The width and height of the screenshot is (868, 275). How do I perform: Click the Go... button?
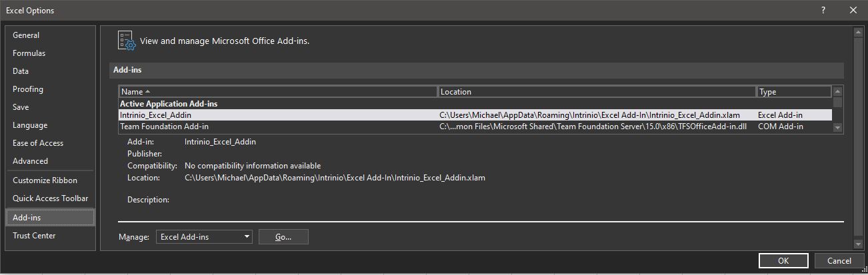(283, 236)
